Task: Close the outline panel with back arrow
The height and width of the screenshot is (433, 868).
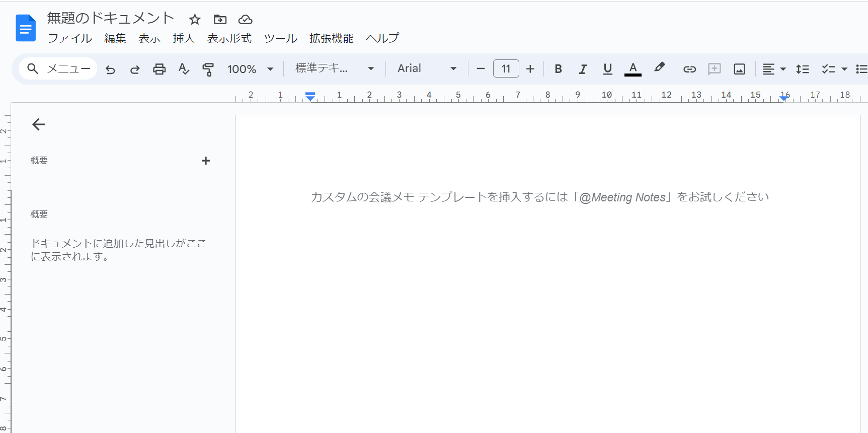Action: pos(39,124)
